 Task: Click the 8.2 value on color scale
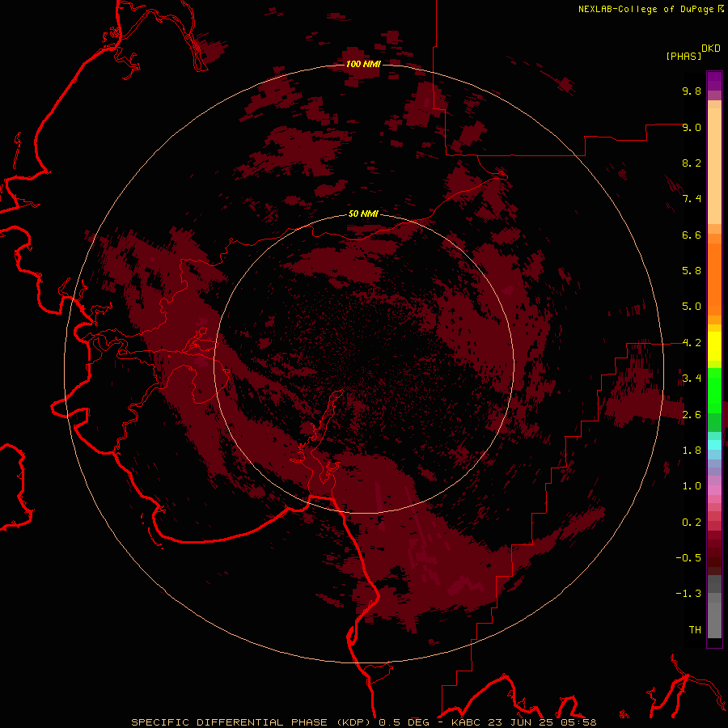pyautogui.click(x=692, y=163)
